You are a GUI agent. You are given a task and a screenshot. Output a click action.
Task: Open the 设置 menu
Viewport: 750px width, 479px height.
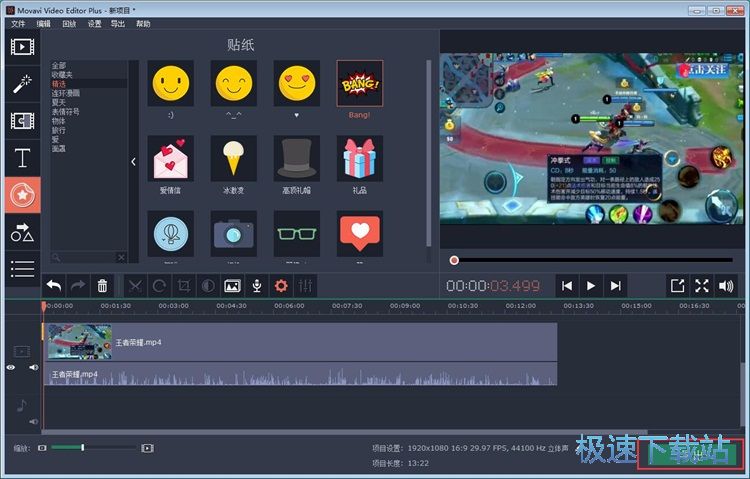94,23
